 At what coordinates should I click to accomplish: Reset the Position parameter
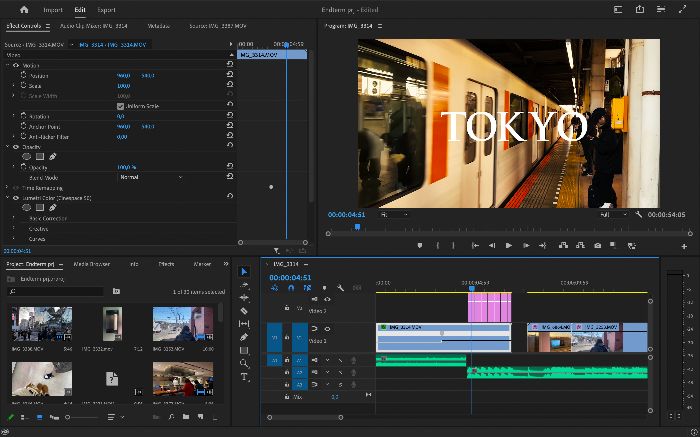click(x=230, y=75)
